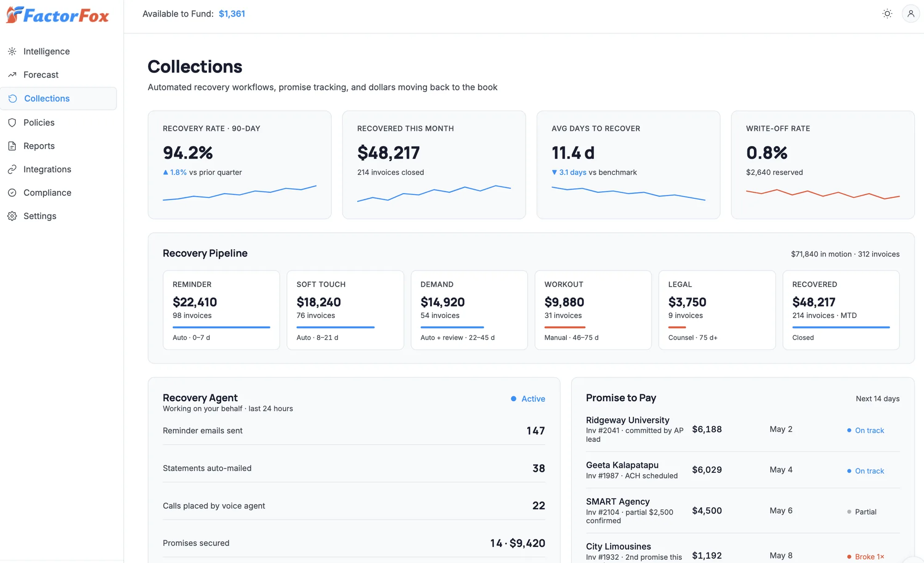Open the Legal pipeline stage card
Screen dimensions: 924x563
pos(717,310)
